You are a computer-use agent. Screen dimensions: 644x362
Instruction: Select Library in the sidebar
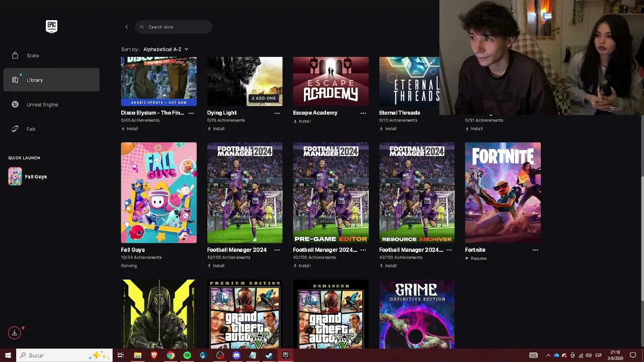(51, 80)
